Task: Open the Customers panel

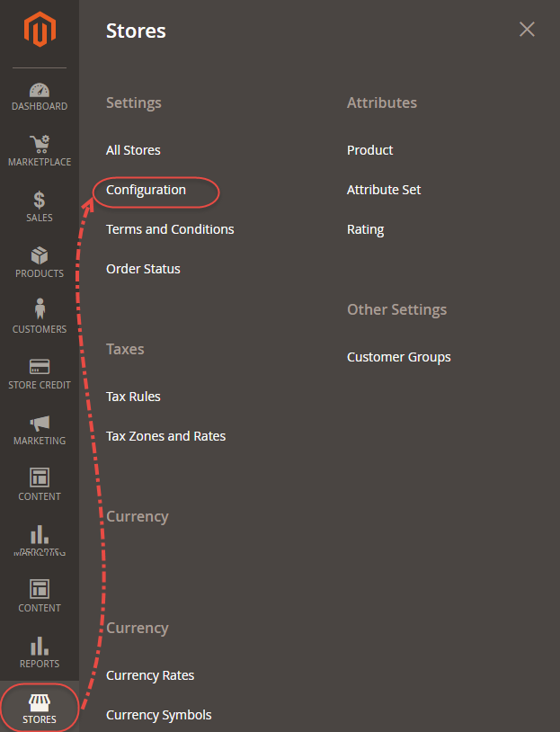Action: (x=39, y=318)
